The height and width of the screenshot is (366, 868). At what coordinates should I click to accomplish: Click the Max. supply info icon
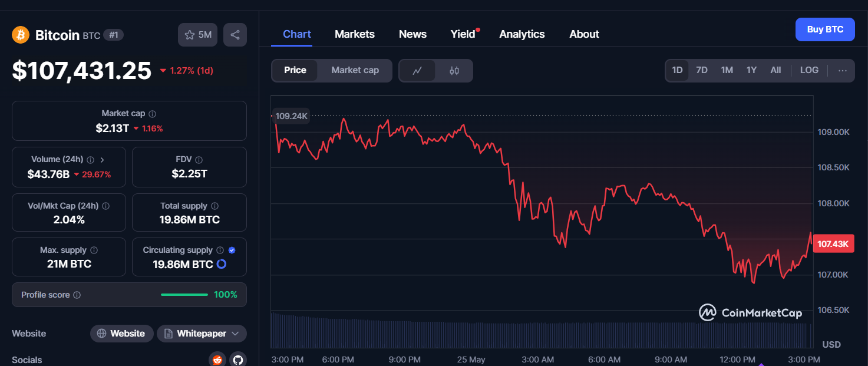coord(94,250)
